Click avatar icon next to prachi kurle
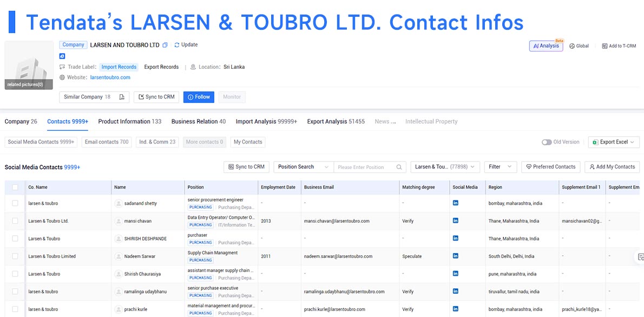The image size is (644, 317). click(119, 309)
